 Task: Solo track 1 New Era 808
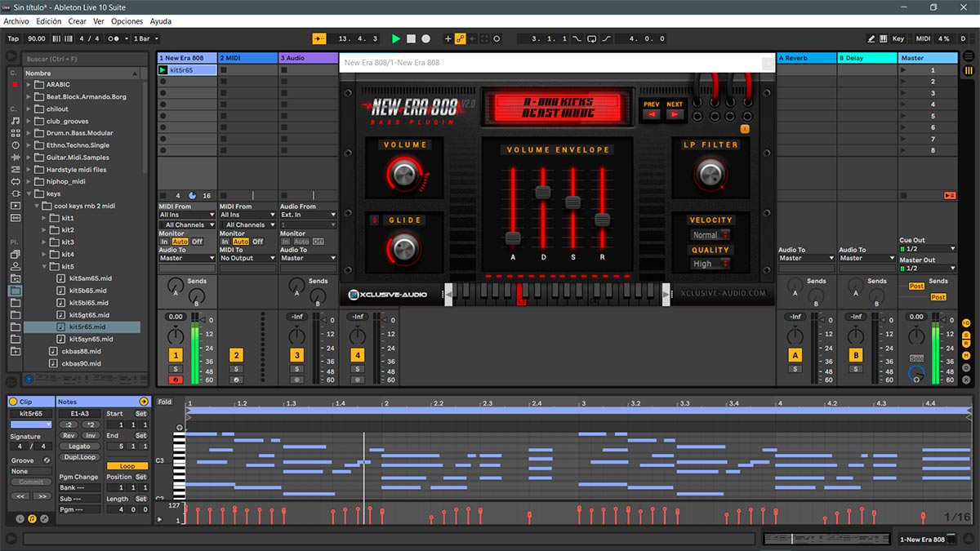point(176,369)
